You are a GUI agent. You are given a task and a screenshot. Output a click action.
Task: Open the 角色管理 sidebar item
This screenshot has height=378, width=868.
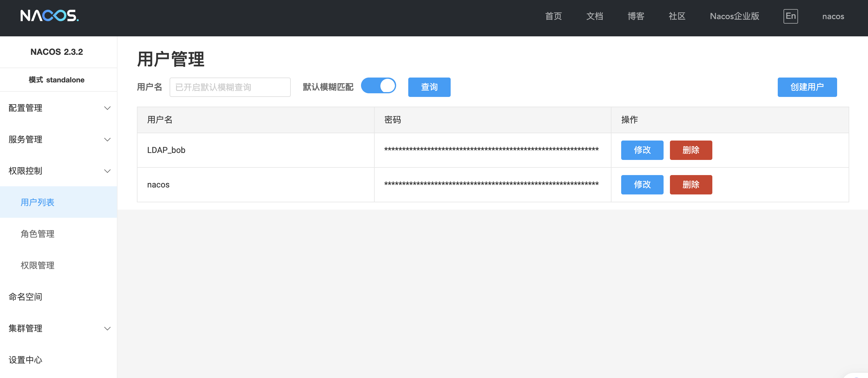click(x=37, y=234)
